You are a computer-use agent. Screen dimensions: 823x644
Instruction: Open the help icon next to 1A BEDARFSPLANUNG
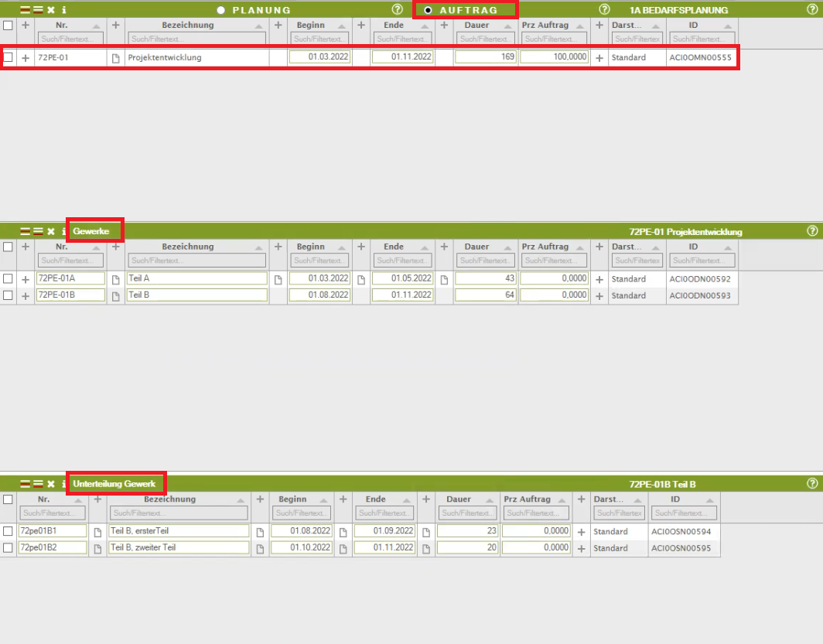coord(606,10)
